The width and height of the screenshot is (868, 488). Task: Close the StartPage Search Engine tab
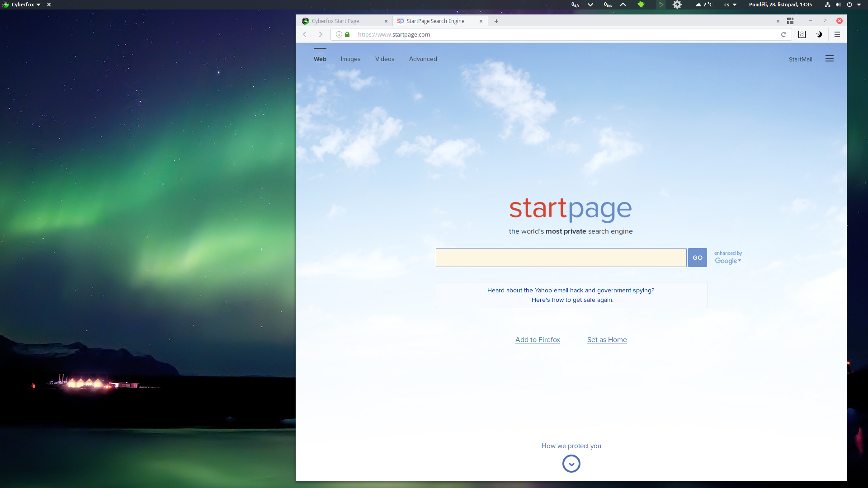(x=481, y=21)
